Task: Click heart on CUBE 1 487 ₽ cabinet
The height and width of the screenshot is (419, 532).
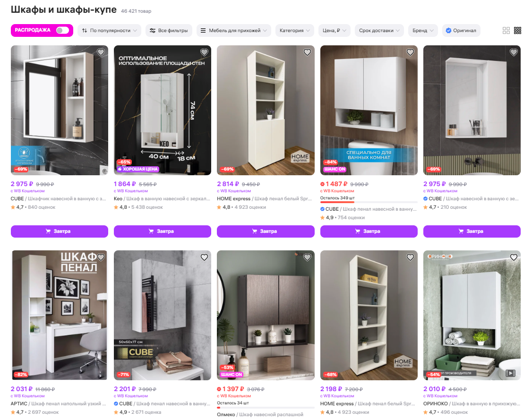Action: pos(410,52)
